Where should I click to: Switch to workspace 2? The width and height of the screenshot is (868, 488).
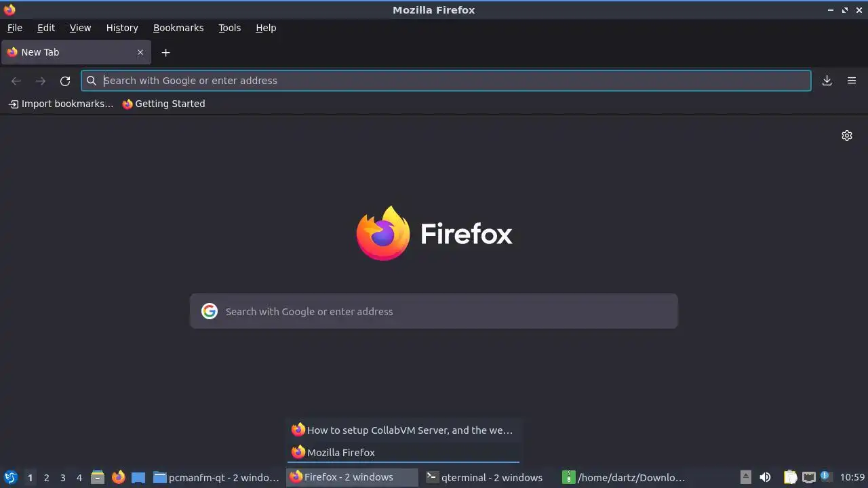(46, 478)
